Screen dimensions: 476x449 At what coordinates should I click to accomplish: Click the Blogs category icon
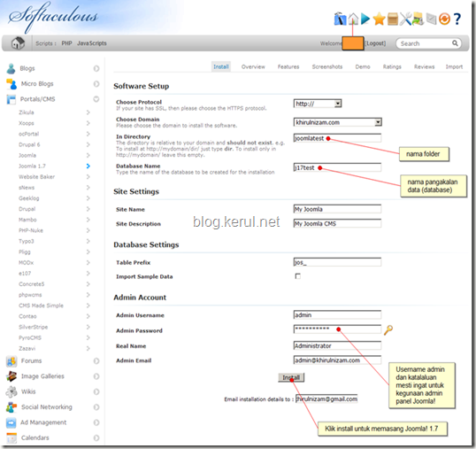click(11, 69)
